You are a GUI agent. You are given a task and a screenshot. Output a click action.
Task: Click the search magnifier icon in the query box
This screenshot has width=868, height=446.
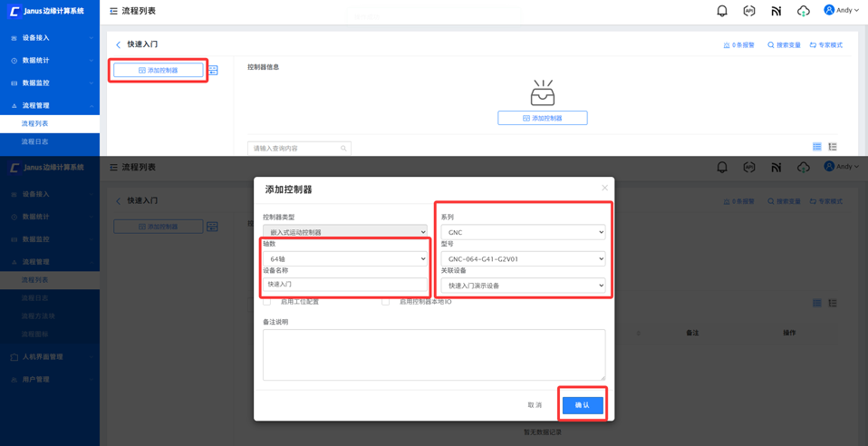pyautogui.click(x=343, y=149)
